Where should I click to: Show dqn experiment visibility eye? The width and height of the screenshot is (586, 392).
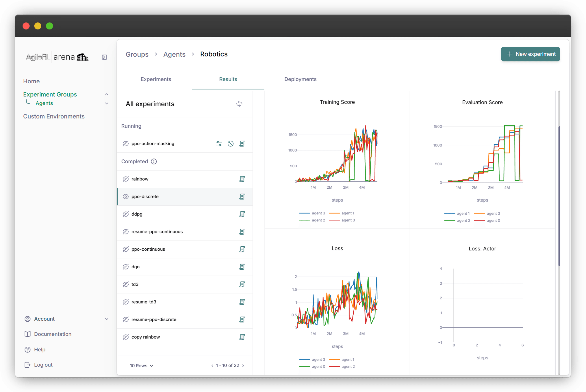click(126, 267)
